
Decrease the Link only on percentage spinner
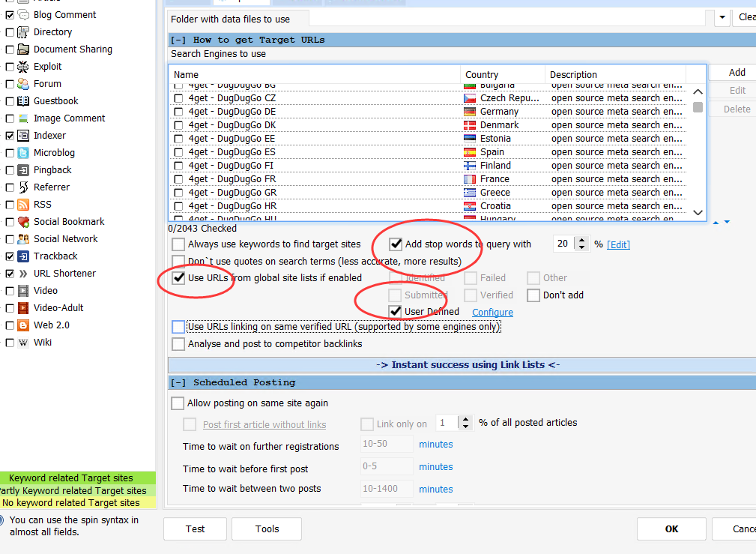(465, 427)
